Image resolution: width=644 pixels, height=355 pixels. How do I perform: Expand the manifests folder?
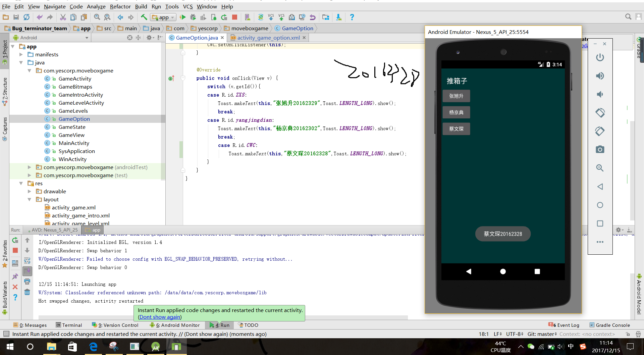pos(21,54)
